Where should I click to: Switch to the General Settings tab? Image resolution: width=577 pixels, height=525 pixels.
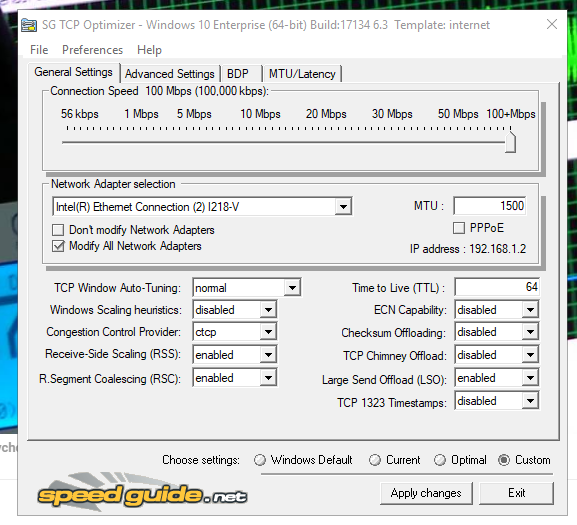(74, 72)
